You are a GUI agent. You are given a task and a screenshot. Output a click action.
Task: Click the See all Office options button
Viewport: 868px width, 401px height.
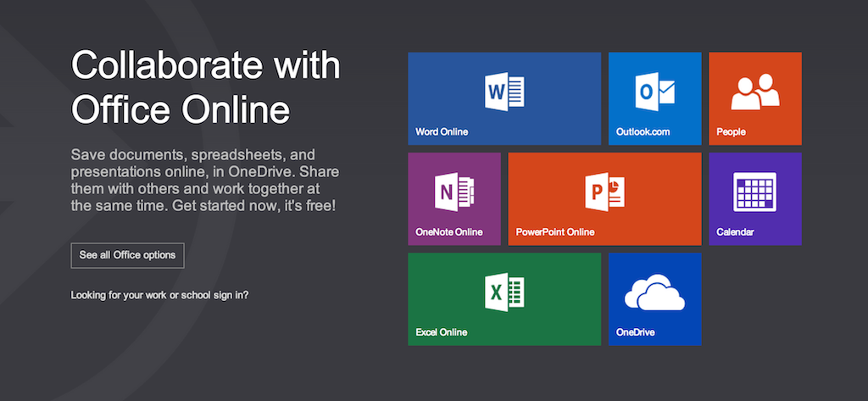coord(127,255)
